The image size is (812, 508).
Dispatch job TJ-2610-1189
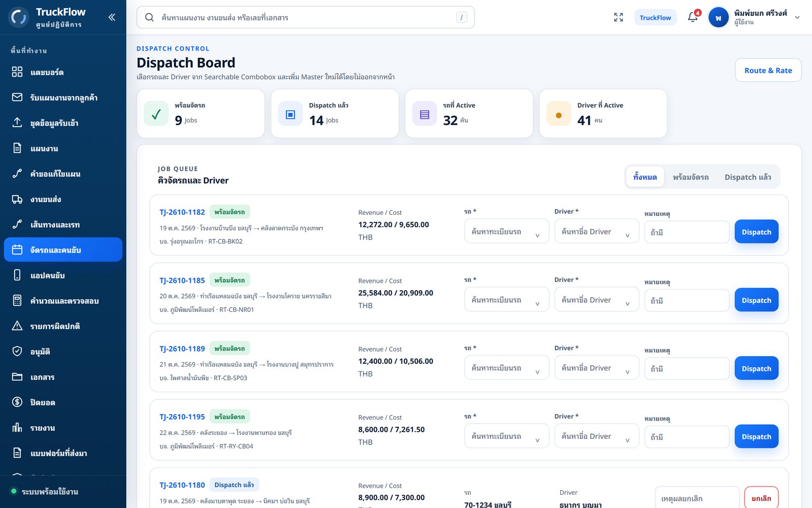coord(756,368)
